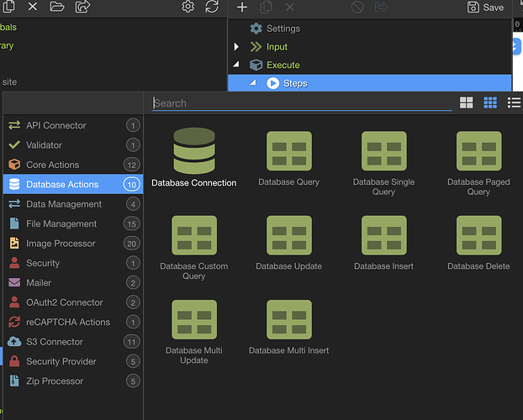
Task: Collapse the Execute tree node
Action: 237,65
